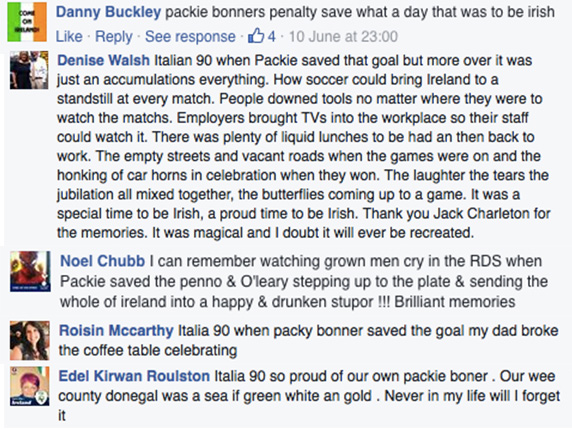Open Roisin Mccarthy's profile picture
The image size is (572, 430).
pyautogui.click(x=30, y=341)
